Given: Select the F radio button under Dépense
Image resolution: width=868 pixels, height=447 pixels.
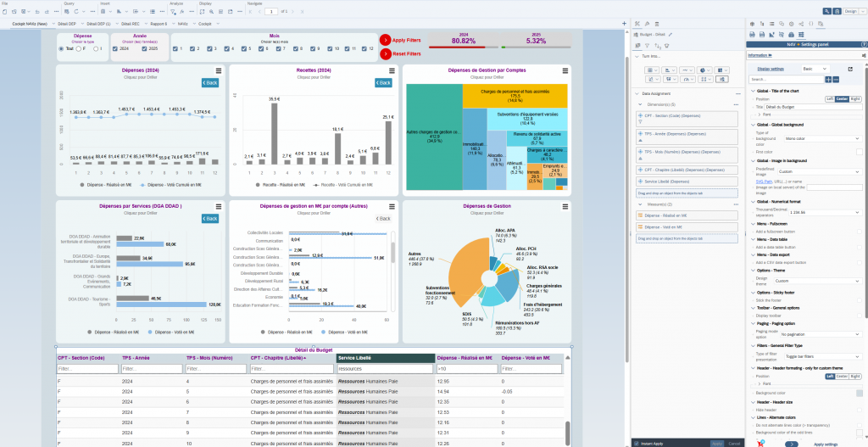Looking at the screenshot, I should coord(78,48).
